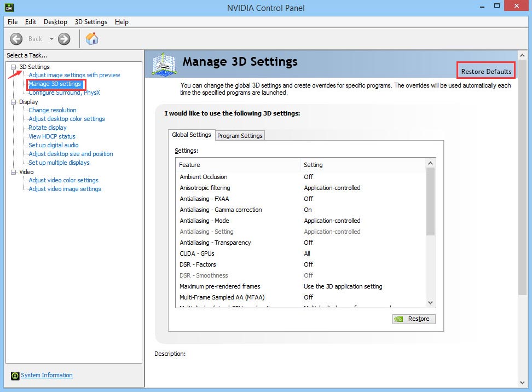Click the Back navigation arrow icon
Screen dimensions: 532x392
pos(16,39)
